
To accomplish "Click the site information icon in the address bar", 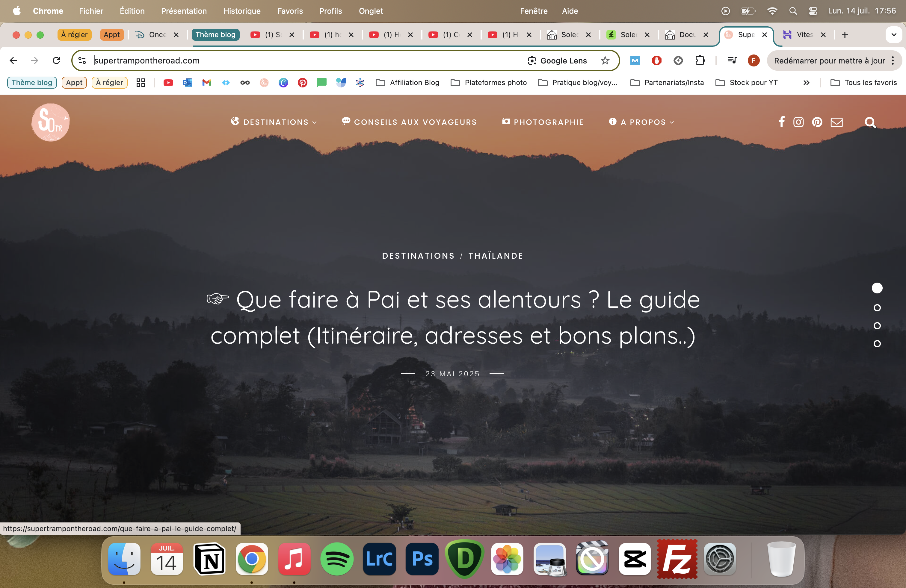I will pyautogui.click(x=82, y=60).
